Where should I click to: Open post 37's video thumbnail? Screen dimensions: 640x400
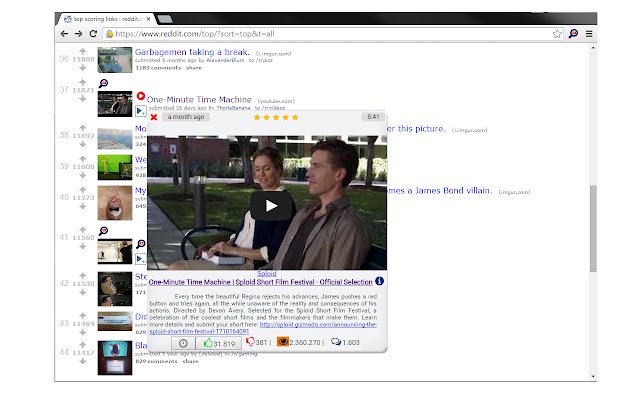pos(115,104)
